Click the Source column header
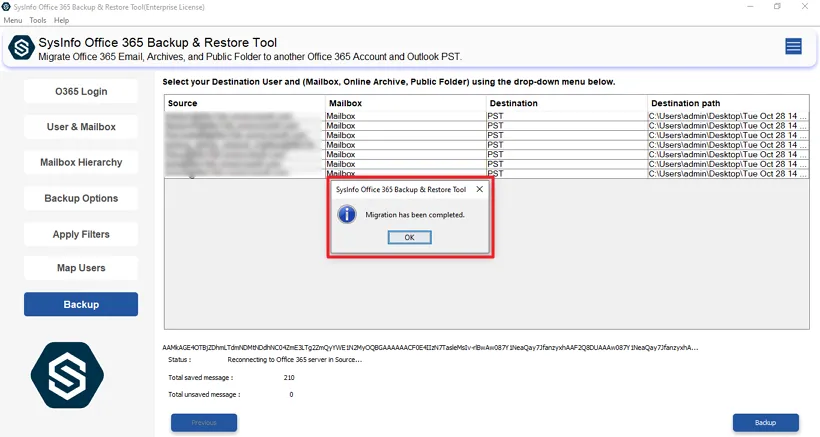The image size is (820, 437). [x=244, y=103]
